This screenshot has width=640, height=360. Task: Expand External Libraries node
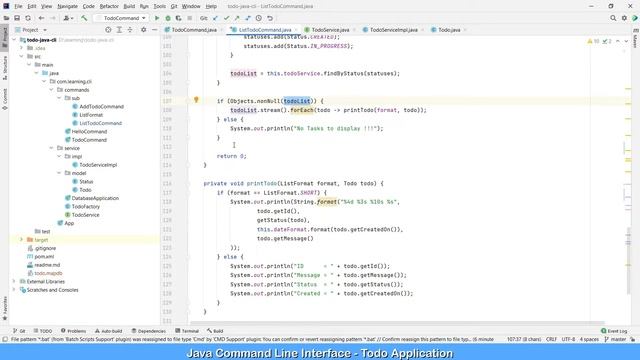pos(14,281)
